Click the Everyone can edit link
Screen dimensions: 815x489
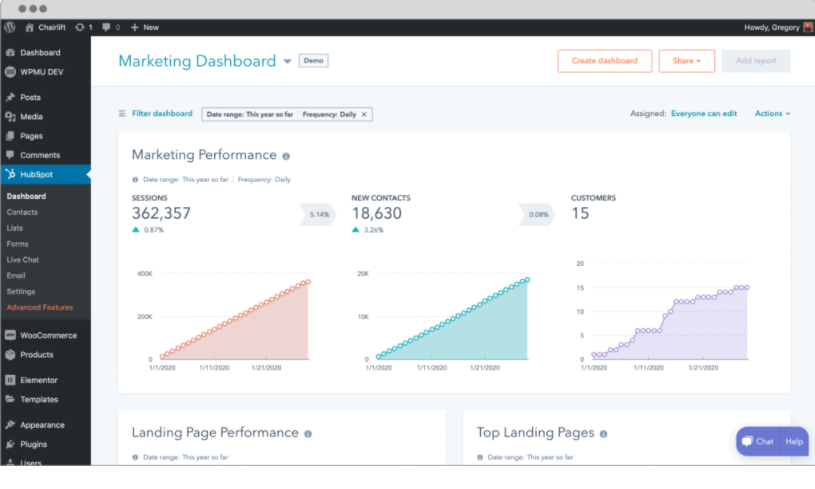(x=704, y=113)
